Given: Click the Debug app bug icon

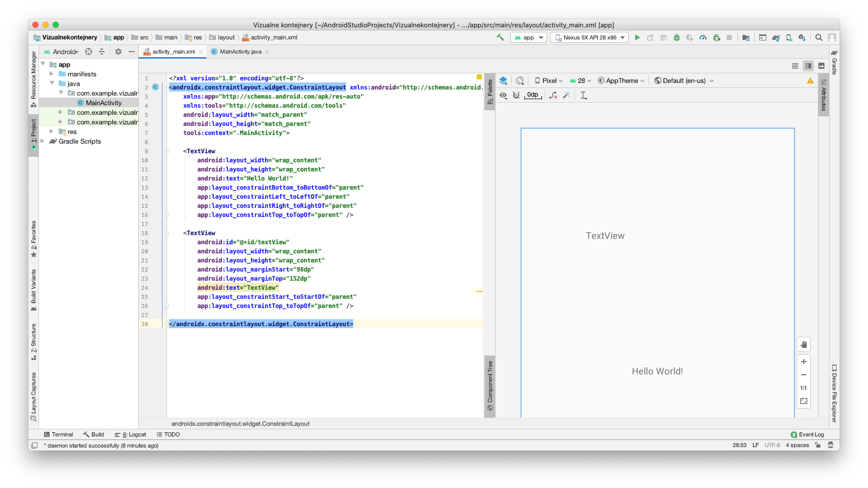Looking at the screenshot, I should click(676, 37).
